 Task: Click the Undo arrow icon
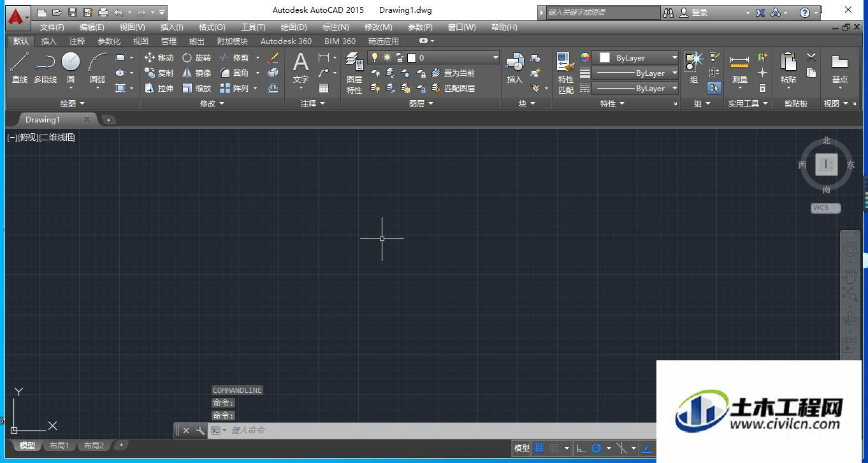pos(119,12)
